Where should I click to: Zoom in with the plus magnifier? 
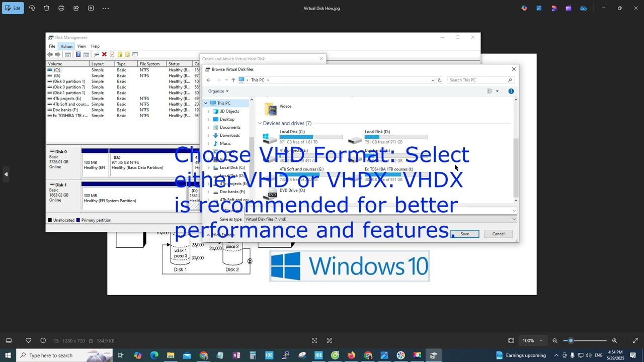(614, 340)
